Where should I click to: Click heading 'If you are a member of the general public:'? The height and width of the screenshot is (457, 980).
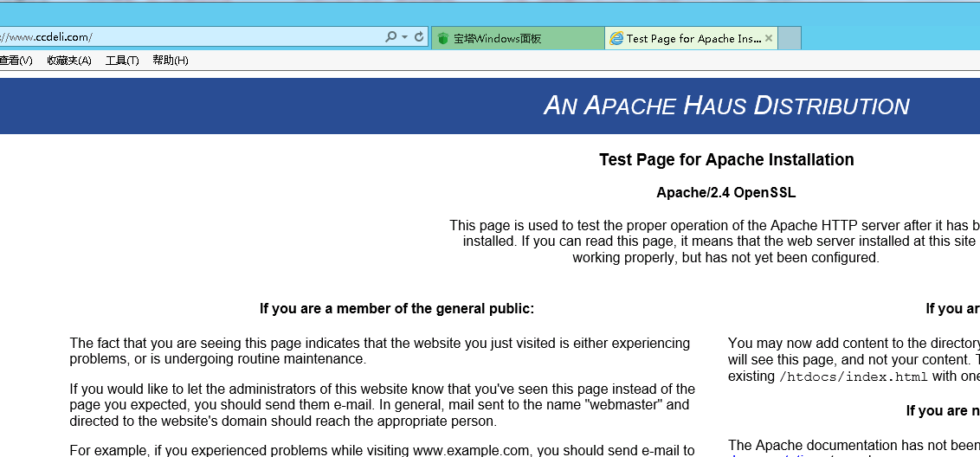point(397,309)
